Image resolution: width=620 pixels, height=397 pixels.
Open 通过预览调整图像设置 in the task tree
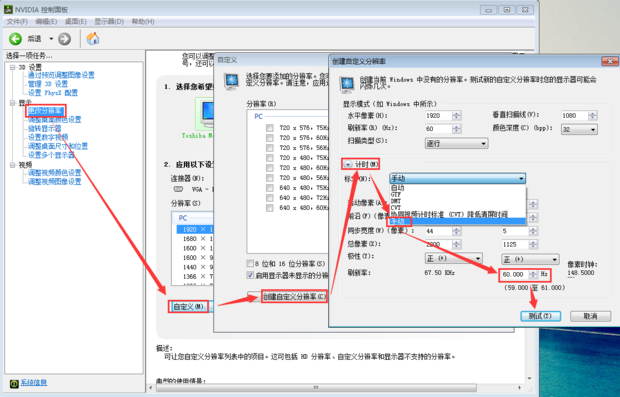[x=61, y=75]
